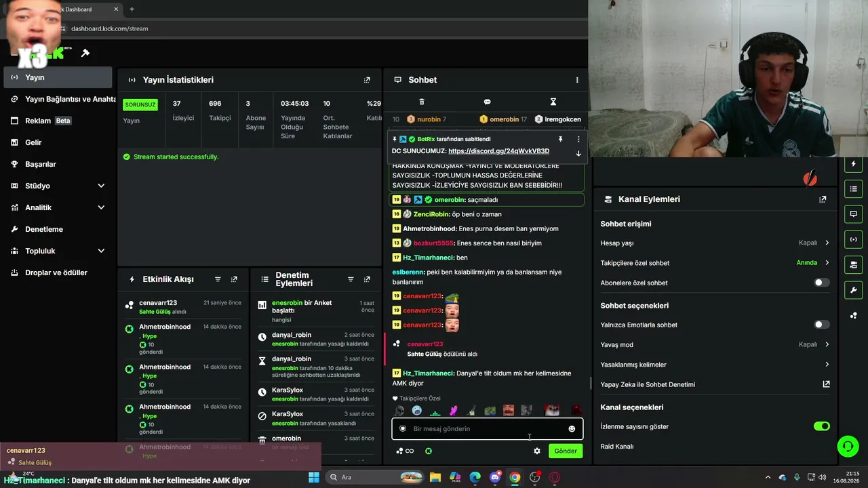Open Microsoft Edge from the taskbar
The height and width of the screenshot is (488, 868).
tap(475, 477)
